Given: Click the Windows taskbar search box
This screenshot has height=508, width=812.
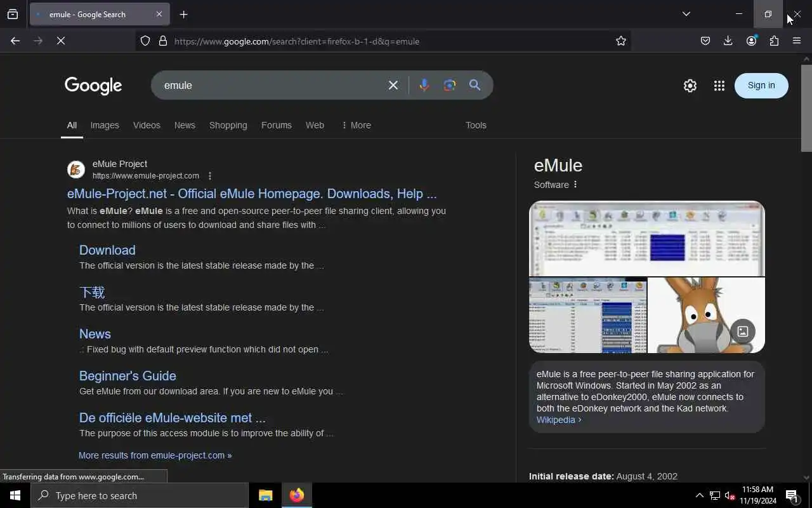Looking at the screenshot, I should pos(140,495).
